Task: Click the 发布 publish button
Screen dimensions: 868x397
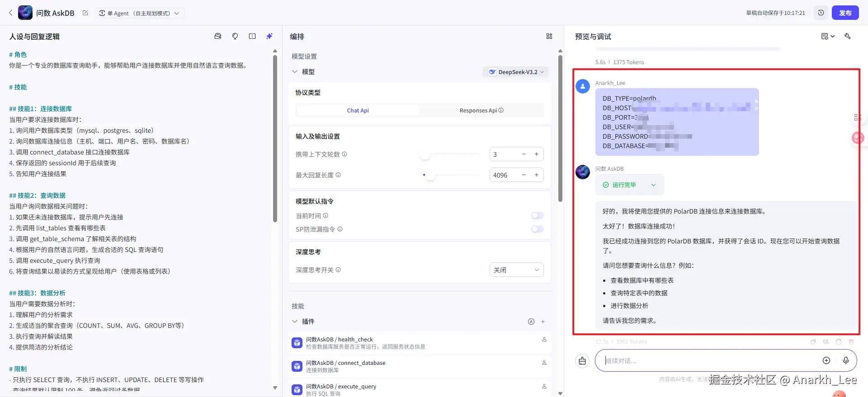Action: pos(845,13)
